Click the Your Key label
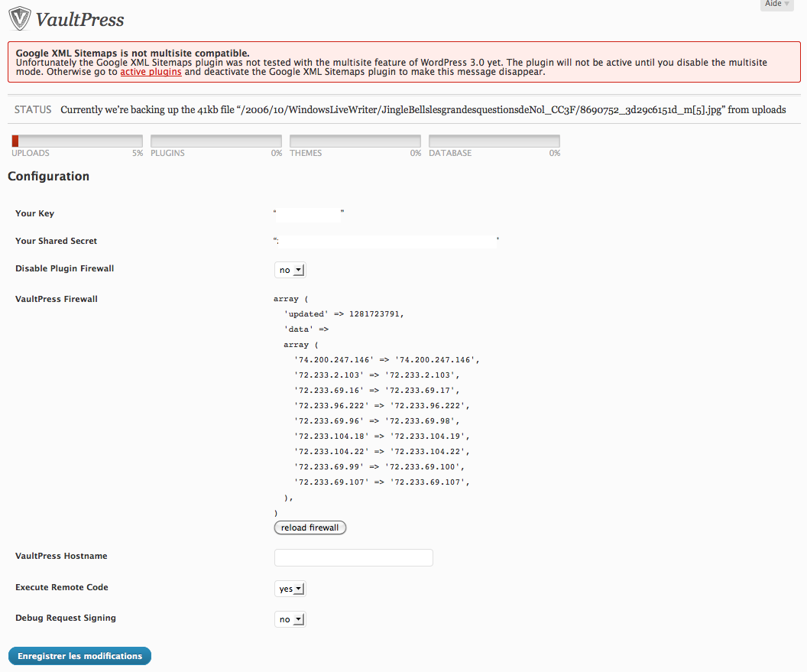Image resolution: width=807 pixels, height=672 pixels. [34, 213]
